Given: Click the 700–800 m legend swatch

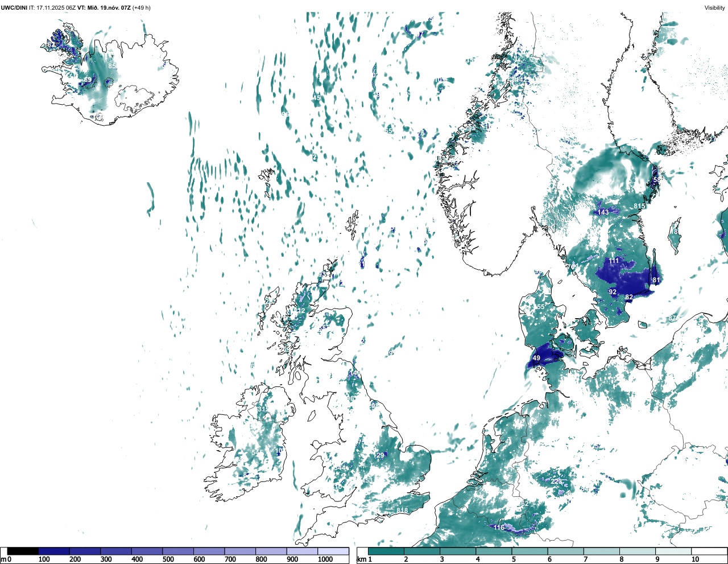Looking at the screenshot, I should tap(240, 551).
